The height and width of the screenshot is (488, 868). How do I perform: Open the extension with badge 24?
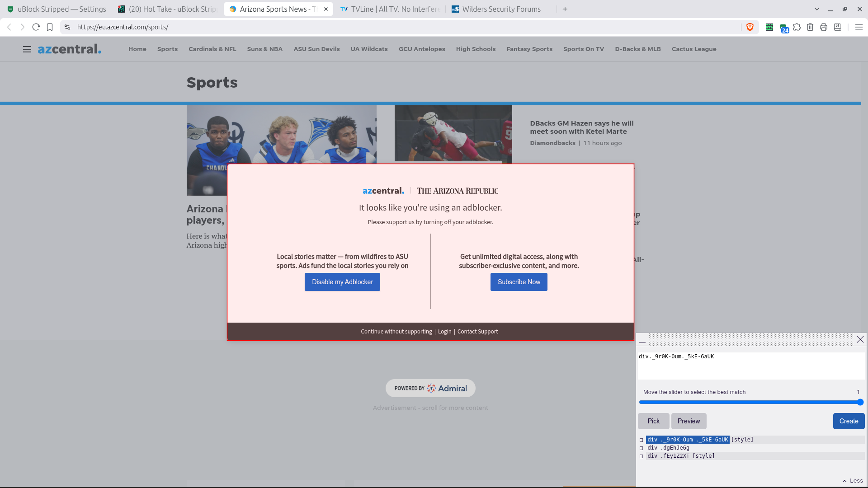783,28
